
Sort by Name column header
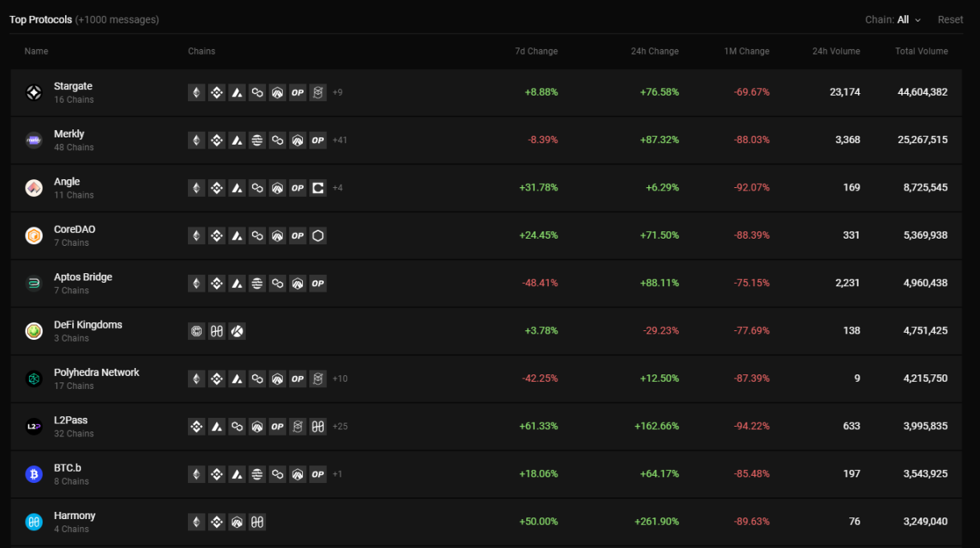pos(36,51)
